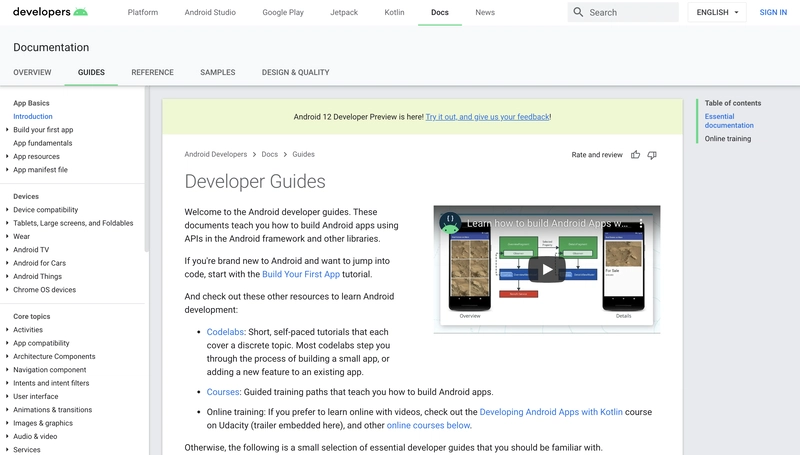The width and height of the screenshot is (800, 455).
Task: Select App fundamentals in the sidebar
Action: (x=43, y=143)
